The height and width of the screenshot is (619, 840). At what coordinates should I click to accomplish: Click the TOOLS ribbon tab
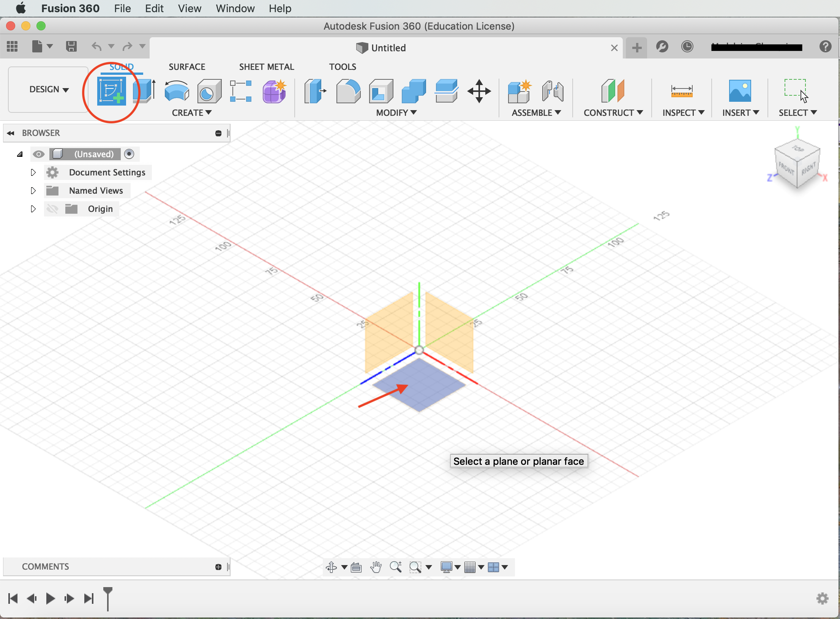pos(342,66)
